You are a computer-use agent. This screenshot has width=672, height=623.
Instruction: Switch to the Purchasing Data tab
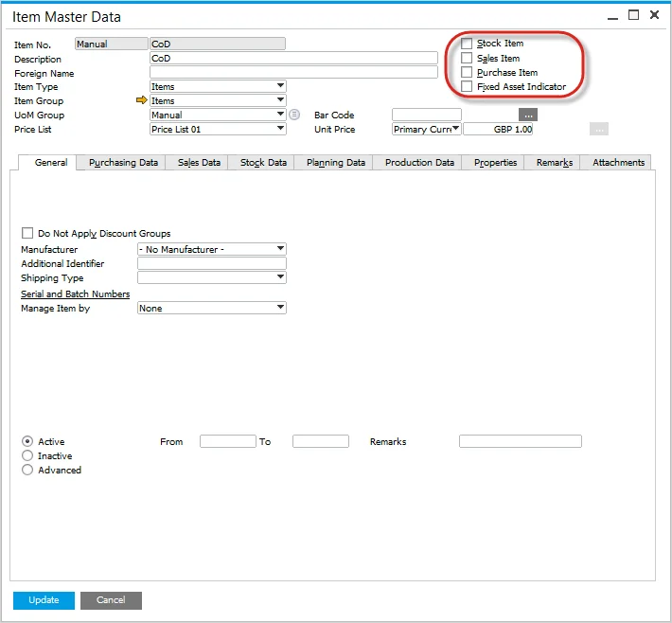(123, 163)
